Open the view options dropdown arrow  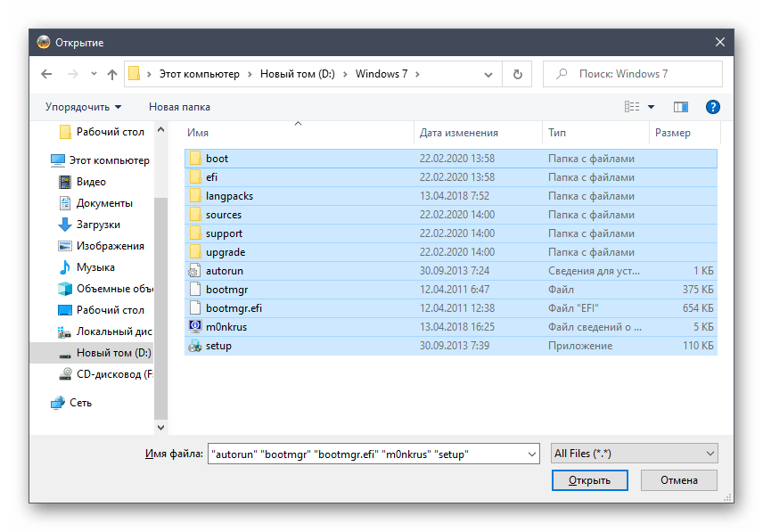(x=651, y=107)
